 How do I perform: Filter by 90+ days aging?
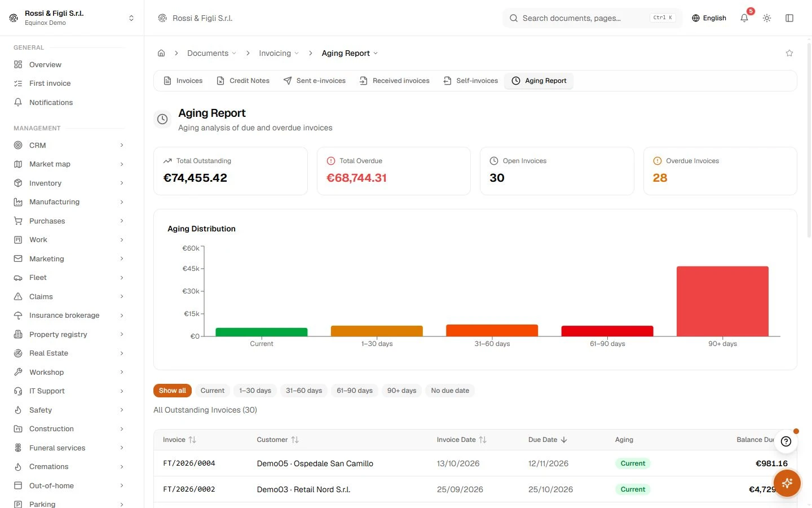click(401, 391)
